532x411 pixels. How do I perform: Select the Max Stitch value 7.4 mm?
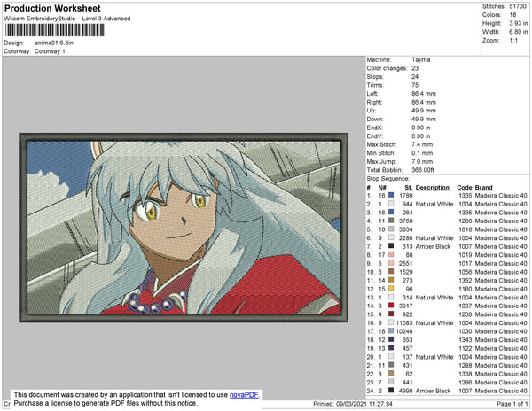point(422,144)
